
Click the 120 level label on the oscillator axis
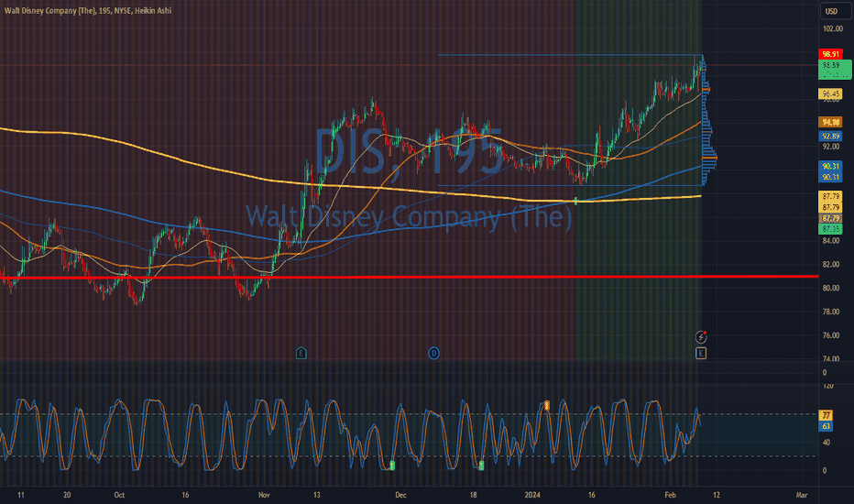click(827, 386)
